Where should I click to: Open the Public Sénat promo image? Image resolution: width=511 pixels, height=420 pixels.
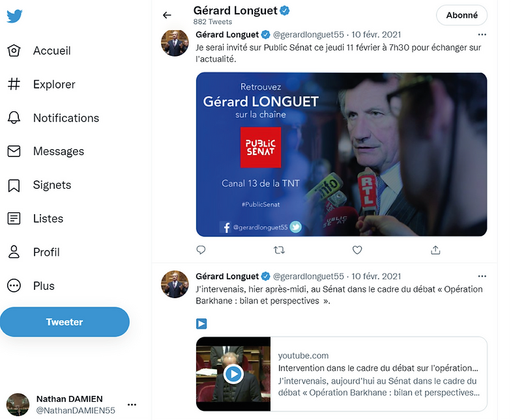[342, 154]
